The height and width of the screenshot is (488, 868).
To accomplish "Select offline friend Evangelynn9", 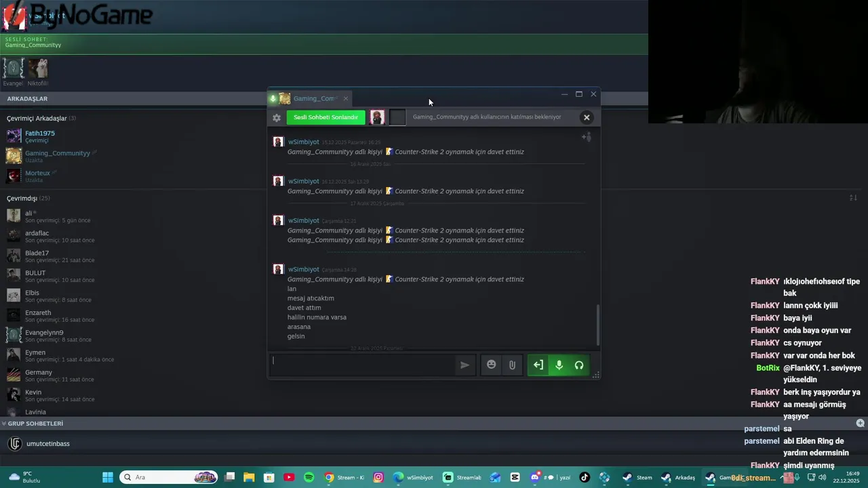I will 47,335.
